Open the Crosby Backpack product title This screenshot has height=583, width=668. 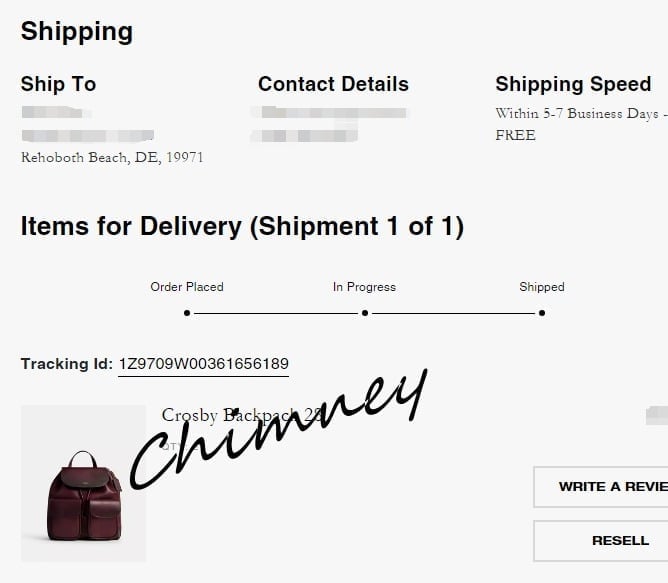[241, 415]
